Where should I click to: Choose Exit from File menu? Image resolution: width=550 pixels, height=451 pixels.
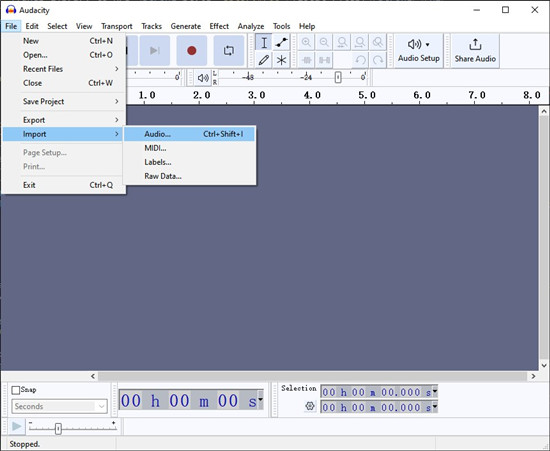[63, 185]
